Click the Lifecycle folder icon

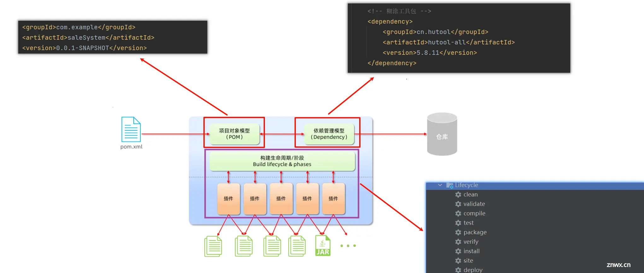450,185
